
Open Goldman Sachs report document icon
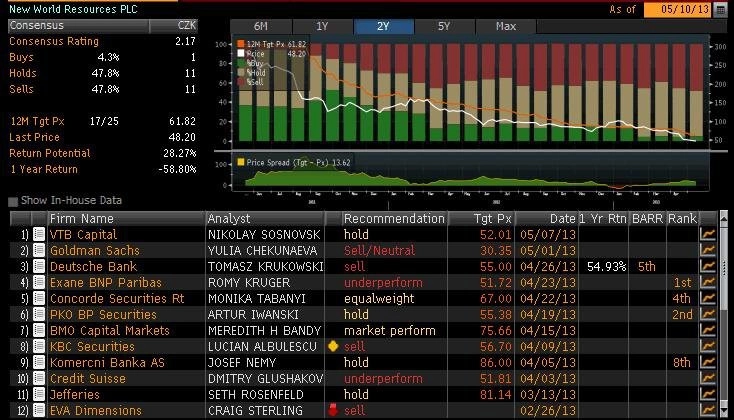(x=39, y=250)
